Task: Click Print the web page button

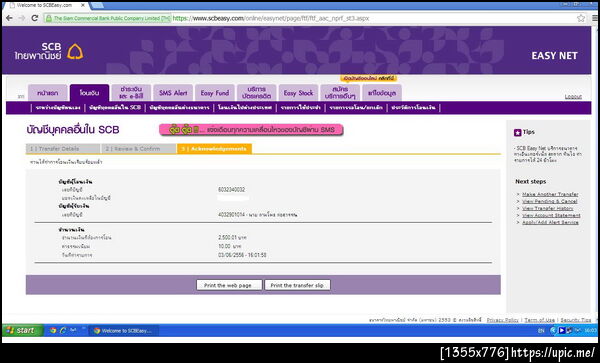Action: (229, 285)
